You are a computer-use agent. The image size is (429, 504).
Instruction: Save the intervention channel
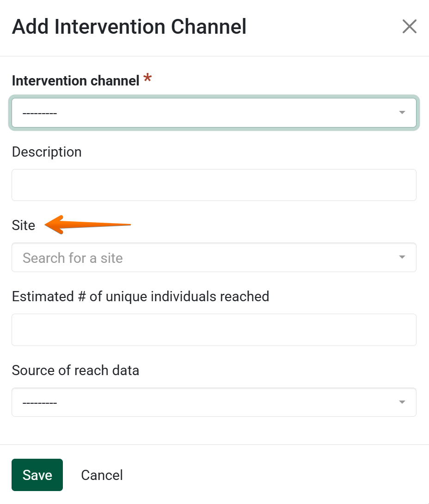37,475
